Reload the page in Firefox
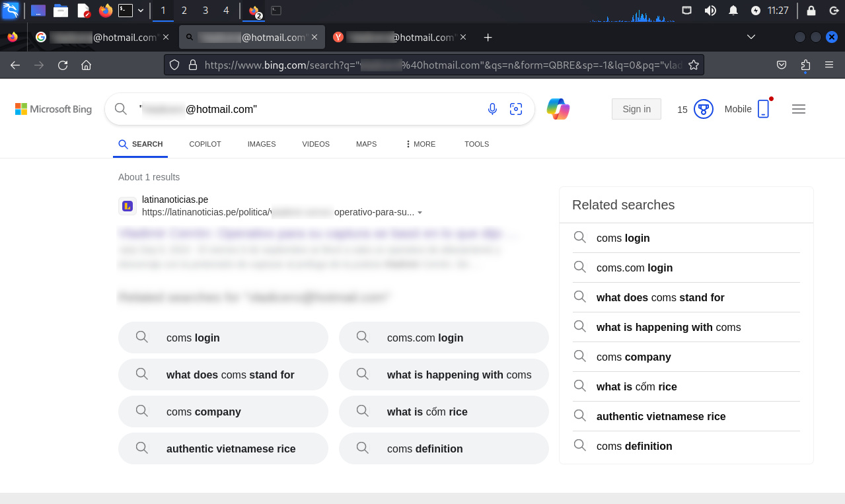Image resolution: width=845 pixels, height=504 pixels. (63, 65)
